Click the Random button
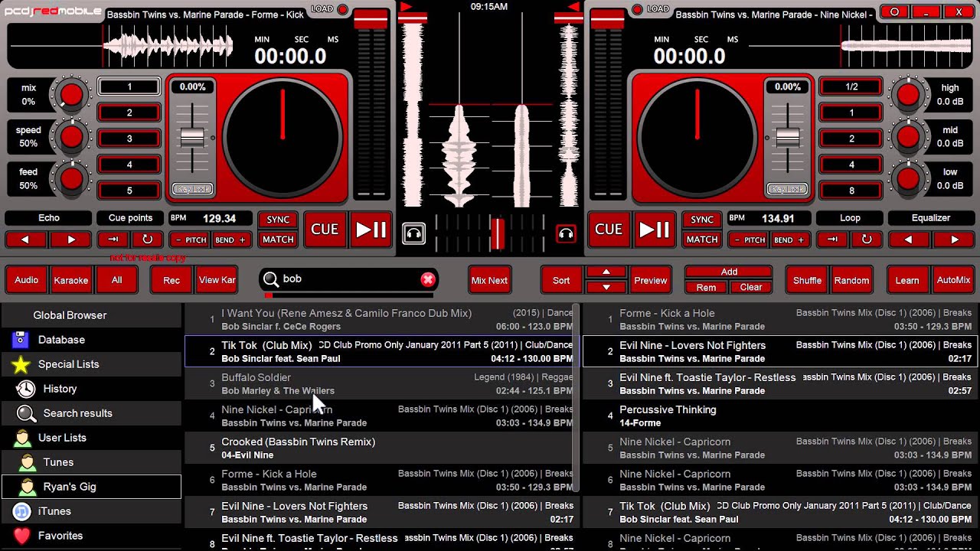Viewport: 980px width, 551px height. (851, 280)
